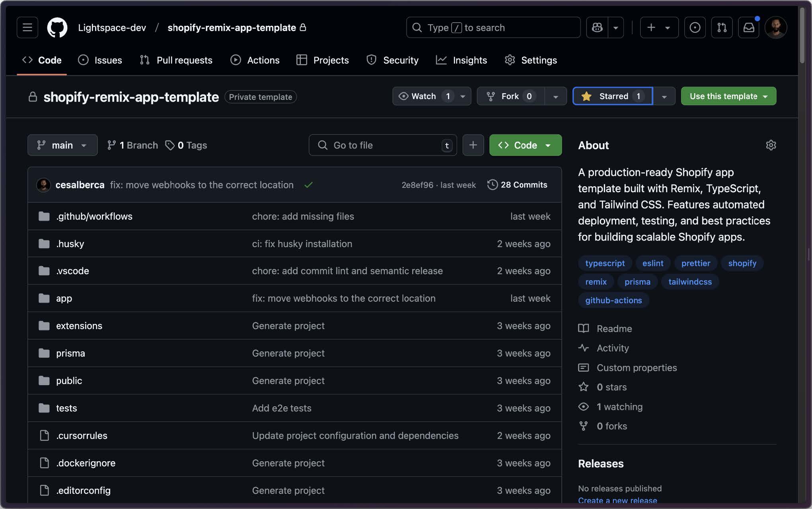Click the Type / to search box
The image size is (812, 509).
click(493, 27)
